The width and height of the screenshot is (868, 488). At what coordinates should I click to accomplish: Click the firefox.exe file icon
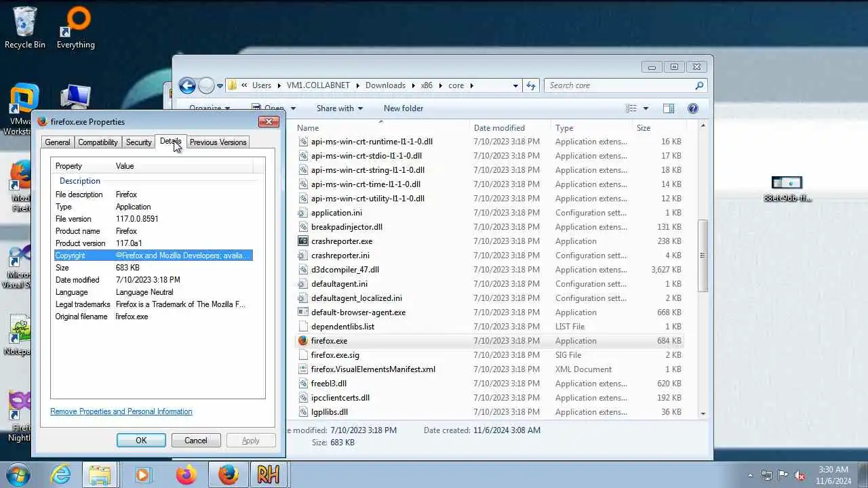pyautogui.click(x=303, y=341)
